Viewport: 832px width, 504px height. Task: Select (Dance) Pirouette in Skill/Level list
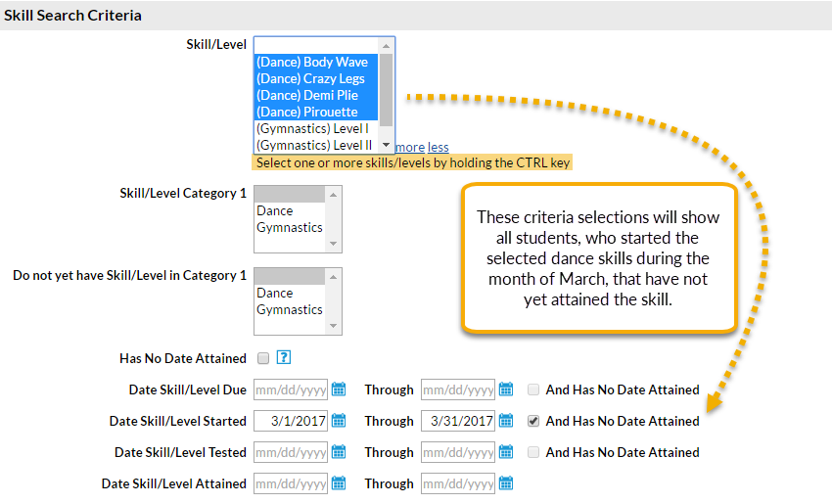(316, 112)
